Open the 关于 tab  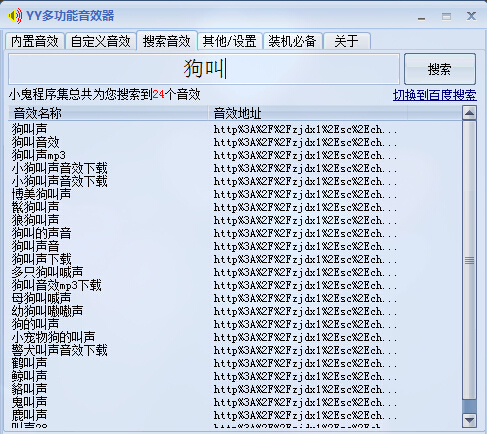coord(346,41)
